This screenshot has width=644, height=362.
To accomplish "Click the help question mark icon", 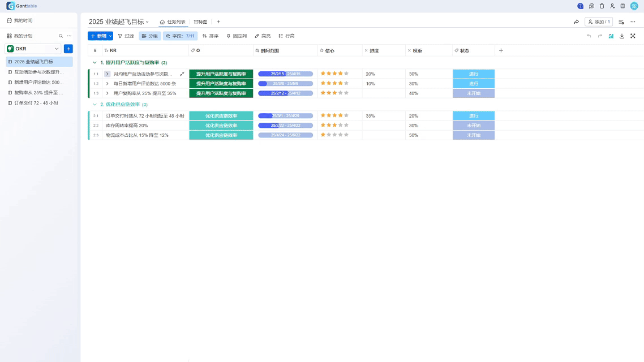I will click(x=580, y=6).
